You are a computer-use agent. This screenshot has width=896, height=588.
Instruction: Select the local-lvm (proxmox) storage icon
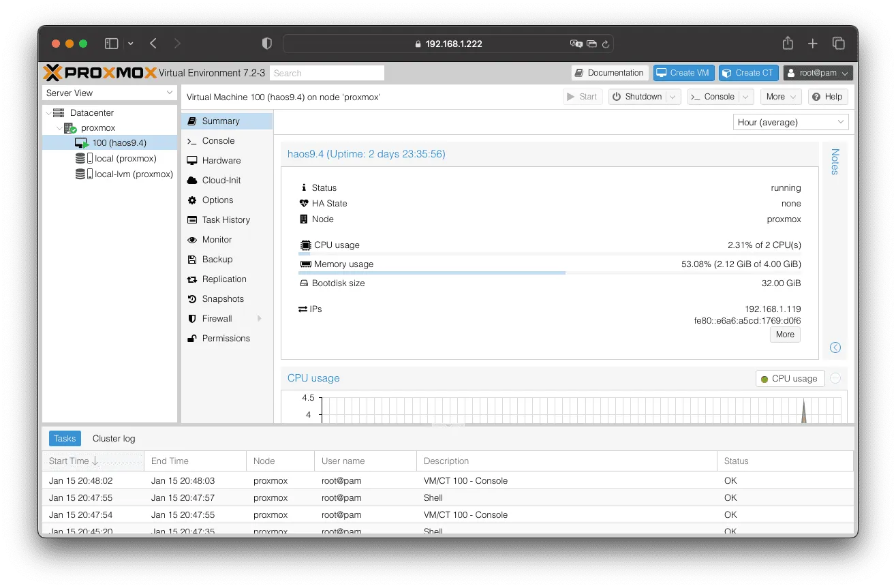pyautogui.click(x=84, y=174)
